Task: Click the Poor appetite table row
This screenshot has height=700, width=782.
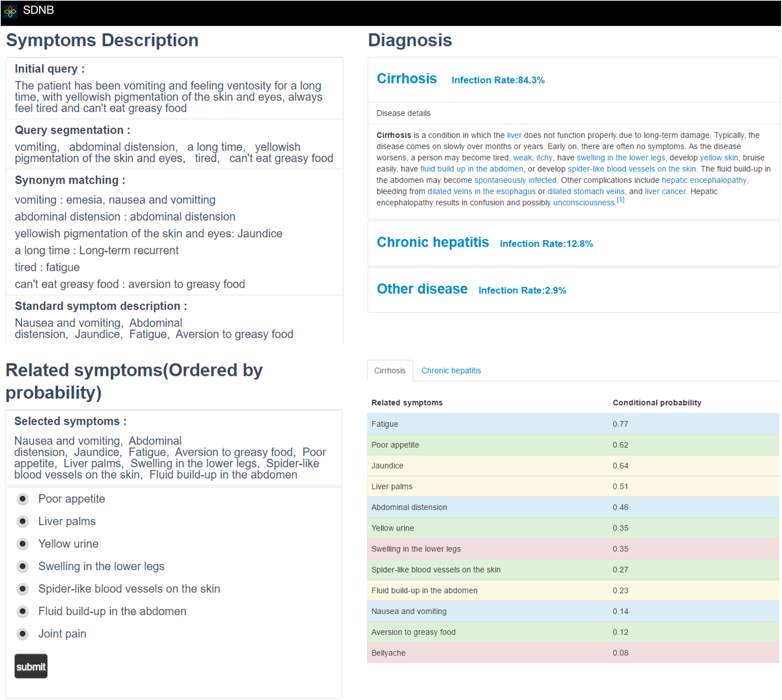Action: pos(573,445)
